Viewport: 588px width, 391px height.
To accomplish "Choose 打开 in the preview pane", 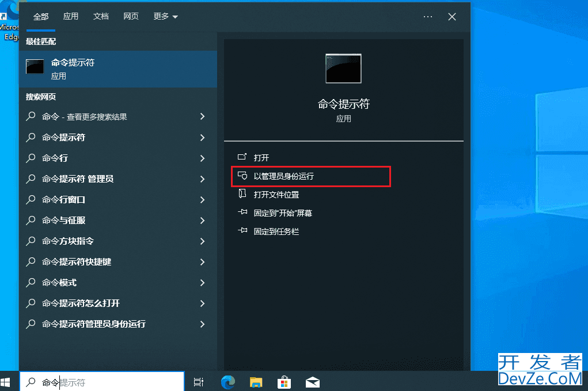I will 261,157.
